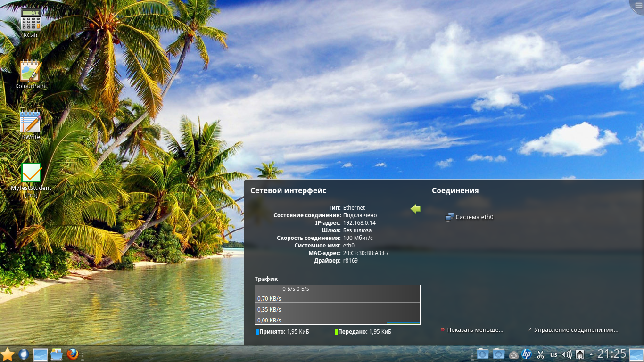Click the gateway value 'Без шлюза'
The image size is (644, 362).
point(357,230)
